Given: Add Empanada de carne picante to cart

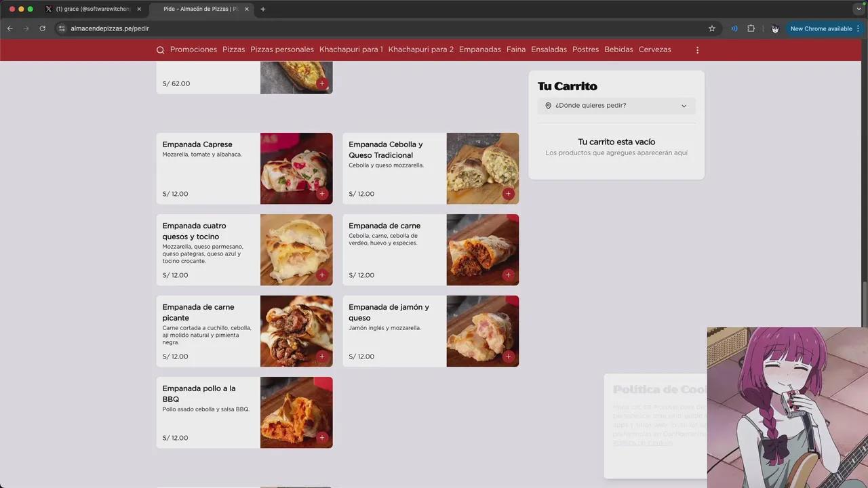Looking at the screenshot, I should pyautogui.click(x=321, y=357).
